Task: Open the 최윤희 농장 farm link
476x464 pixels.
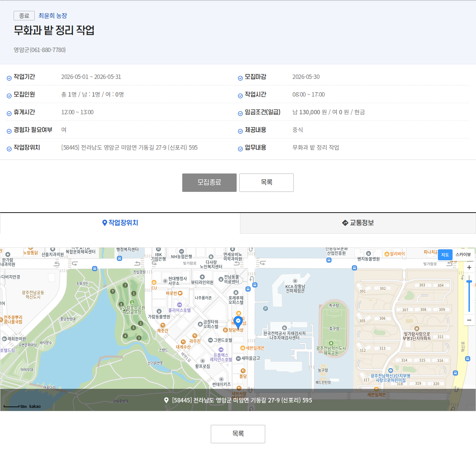Action: click(x=53, y=16)
